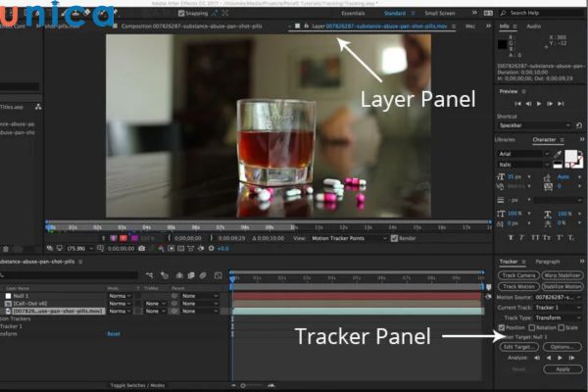Open View dropdown Motion Tracker Points
This screenshot has width=588, height=392.
click(349, 238)
